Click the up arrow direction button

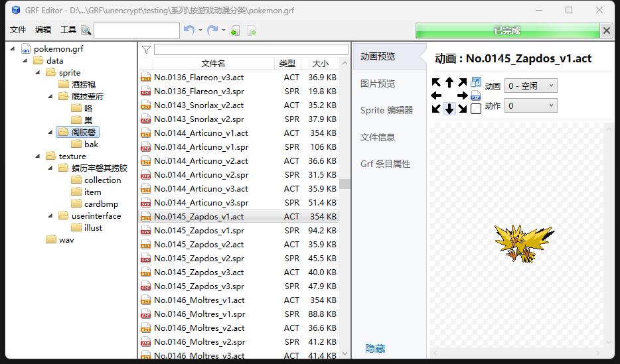click(x=449, y=82)
